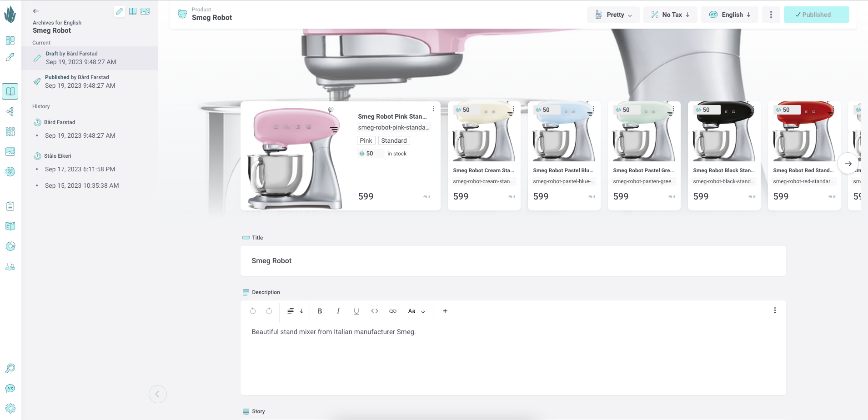
Task: Open the Sep 17, 2023 6:11:58 PM entry
Action: coord(80,169)
